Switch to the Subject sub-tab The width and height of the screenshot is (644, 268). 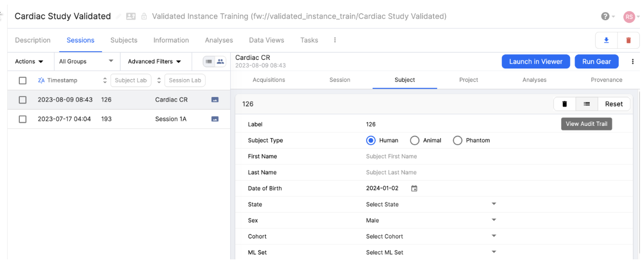[x=405, y=80]
